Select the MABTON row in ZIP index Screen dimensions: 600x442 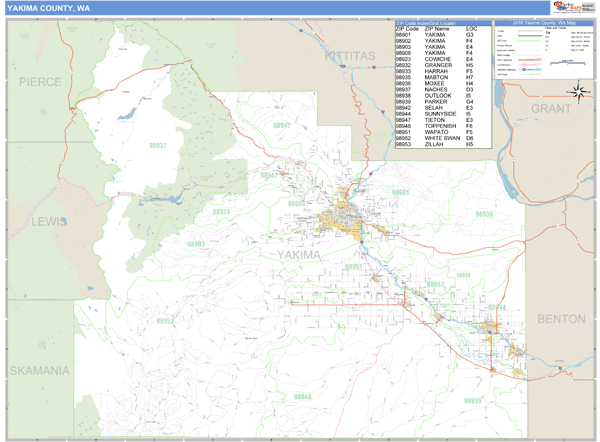[x=435, y=77]
